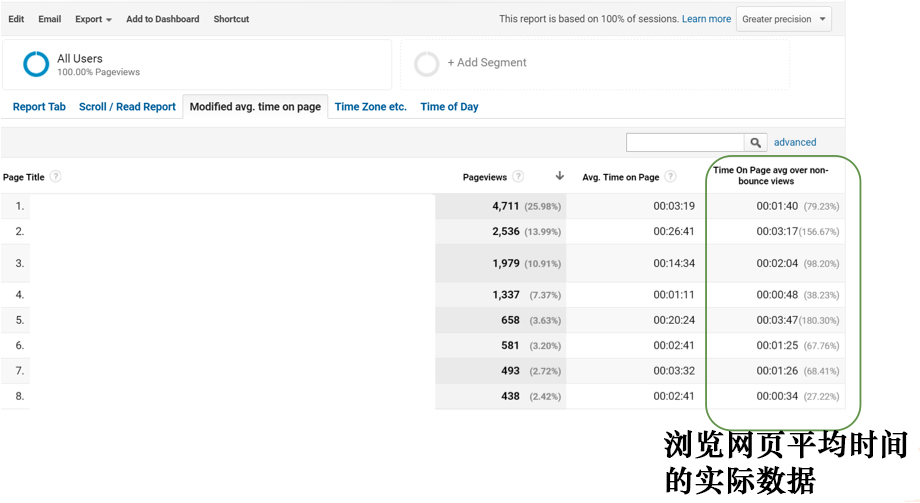Click Add to Dashboard
The width and height of the screenshot is (920, 503).
point(162,19)
